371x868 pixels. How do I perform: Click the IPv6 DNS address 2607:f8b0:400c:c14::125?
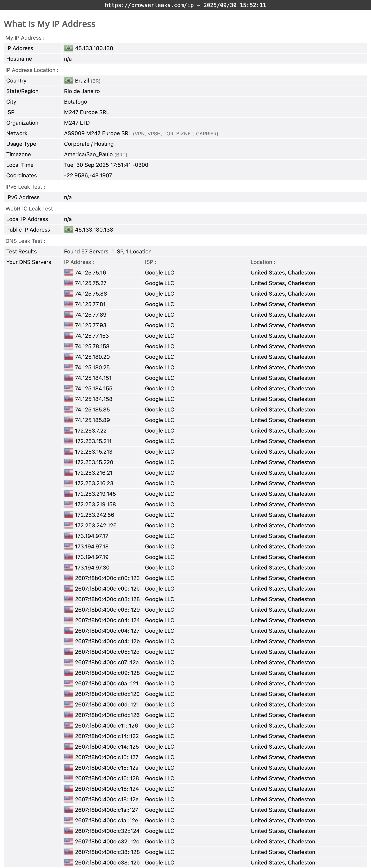click(x=107, y=746)
